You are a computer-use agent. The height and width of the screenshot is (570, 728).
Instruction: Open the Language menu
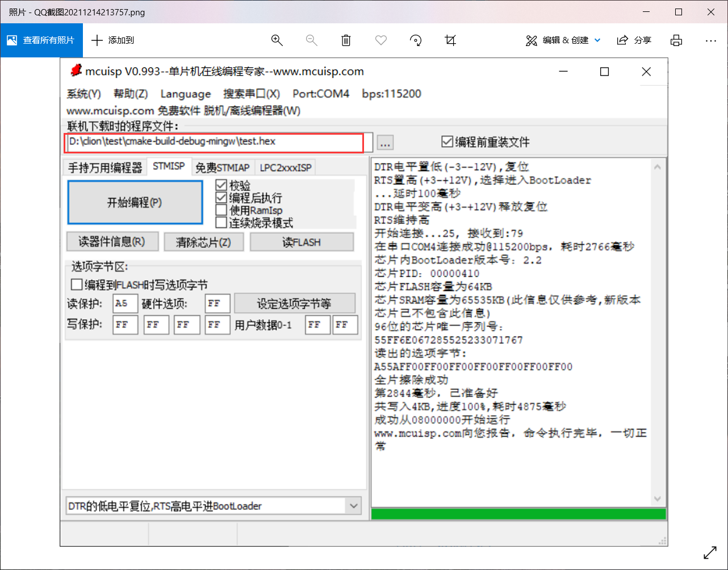point(186,94)
